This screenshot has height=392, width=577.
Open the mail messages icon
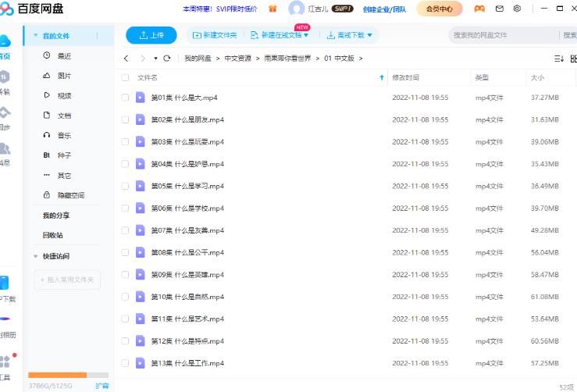point(500,9)
